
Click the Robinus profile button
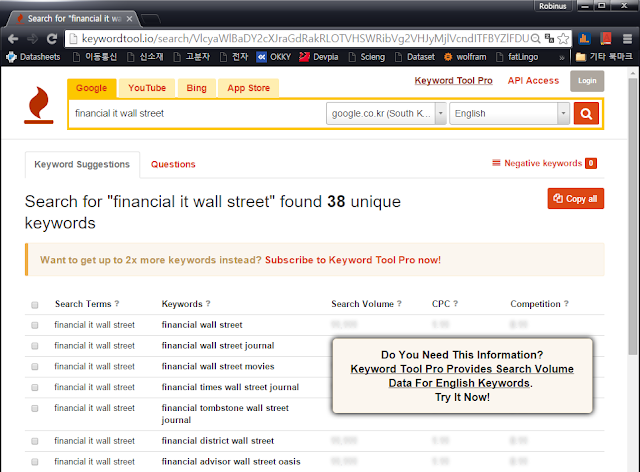point(553,6)
